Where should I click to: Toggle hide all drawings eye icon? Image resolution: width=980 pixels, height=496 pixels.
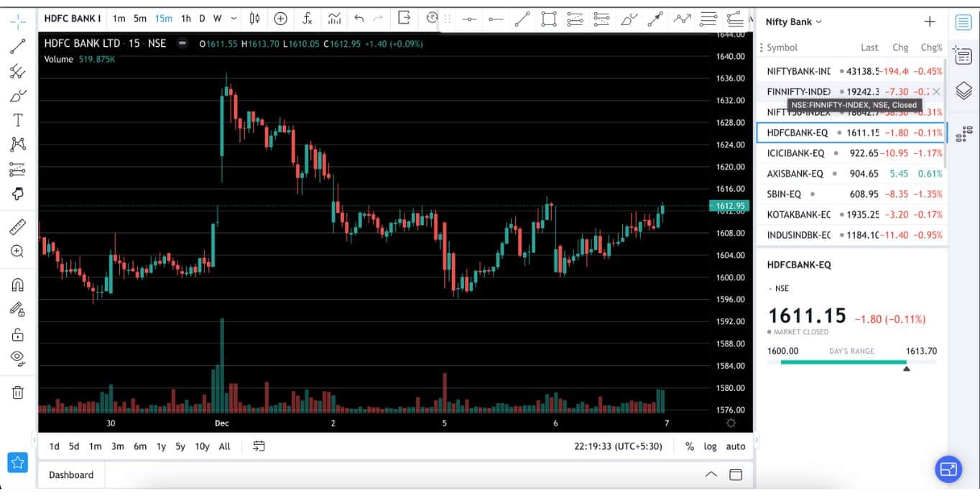click(x=17, y=358)
